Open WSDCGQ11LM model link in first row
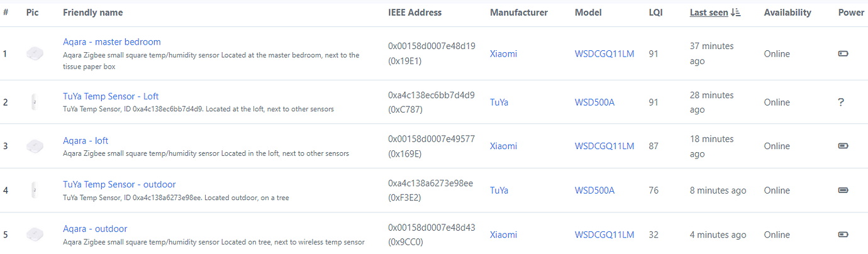 point(604,54)
